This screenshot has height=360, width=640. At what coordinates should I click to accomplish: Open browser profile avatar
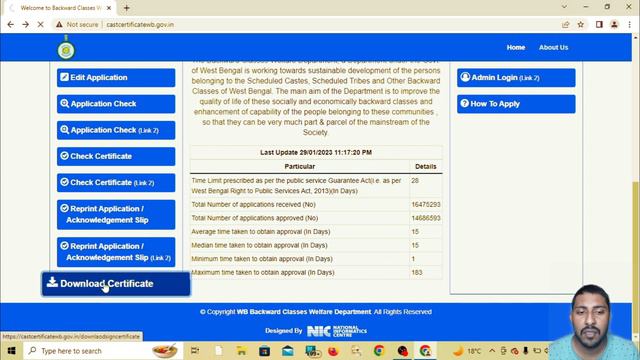click(614, 24)
